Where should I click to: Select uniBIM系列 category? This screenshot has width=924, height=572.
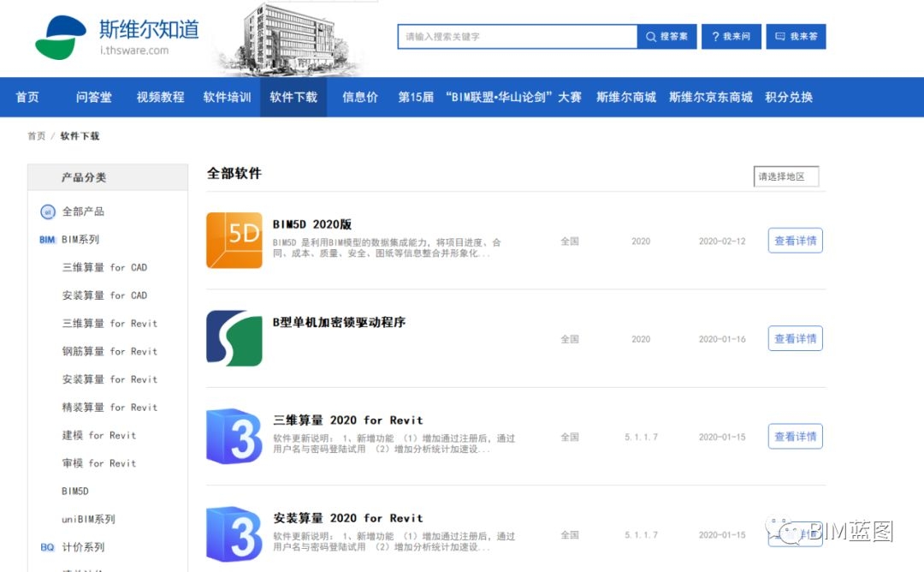[88, 520]
